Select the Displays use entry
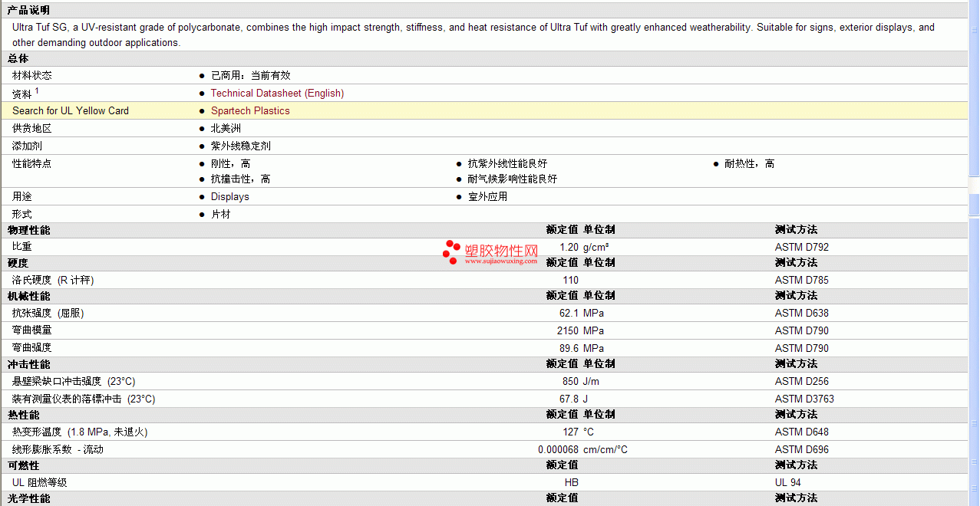Viewport: 980px width, 506px height. [230, 196]
